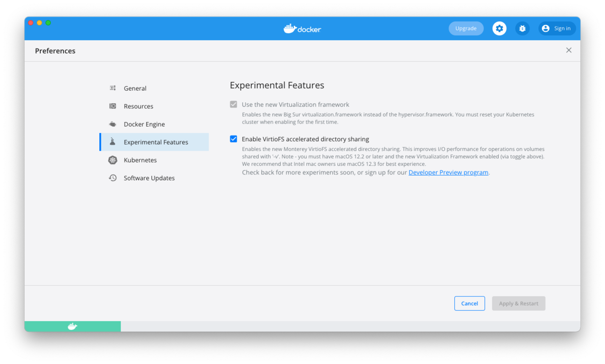The image size is (605, 364).
Task: Click the green macOS zoom window button
Action: pyautogui.click(x=48, y=23)
